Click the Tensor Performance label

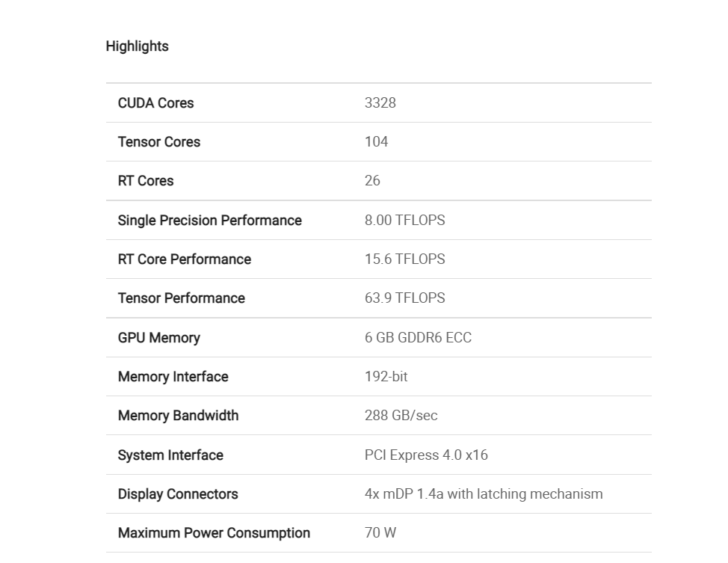[182, 298]
